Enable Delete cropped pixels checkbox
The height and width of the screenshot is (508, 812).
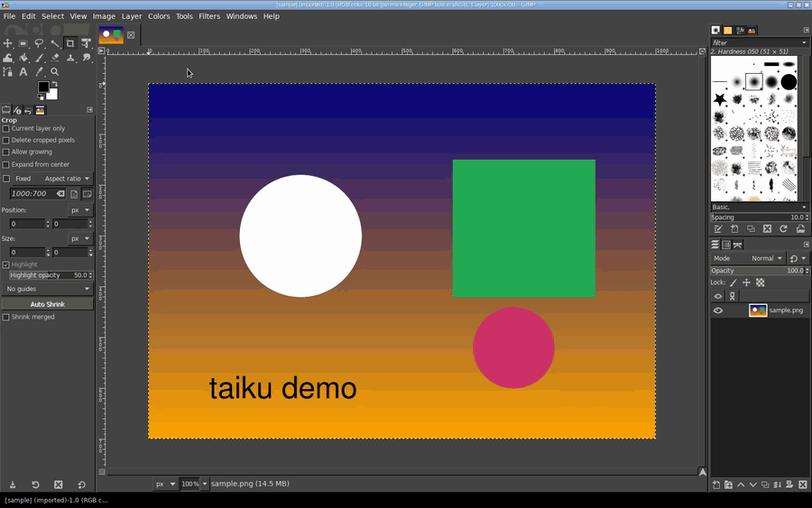pyautogui.click(x=6, y=141)
